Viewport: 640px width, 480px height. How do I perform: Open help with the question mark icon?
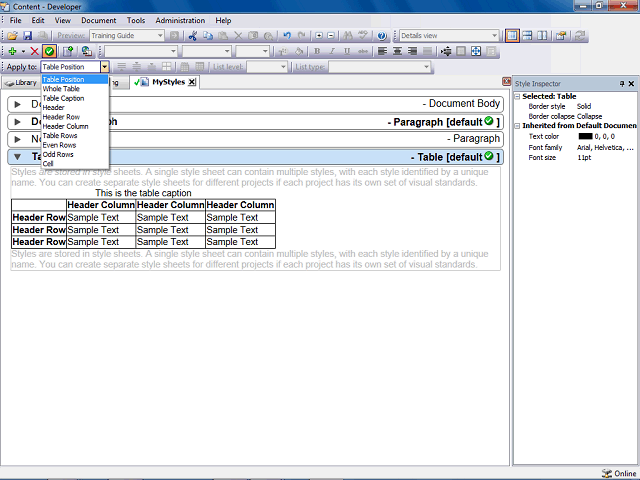382,36
